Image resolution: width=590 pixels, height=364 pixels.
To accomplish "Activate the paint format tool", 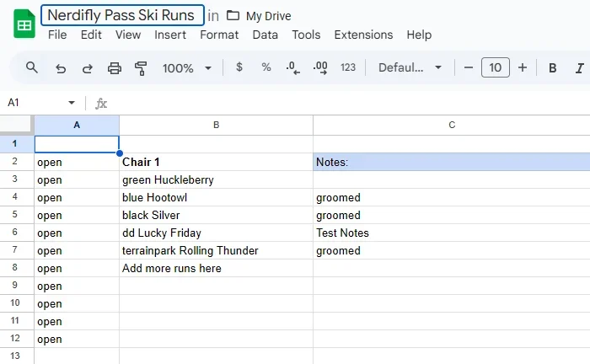I will pyautogui.click(x=141, y=67).
